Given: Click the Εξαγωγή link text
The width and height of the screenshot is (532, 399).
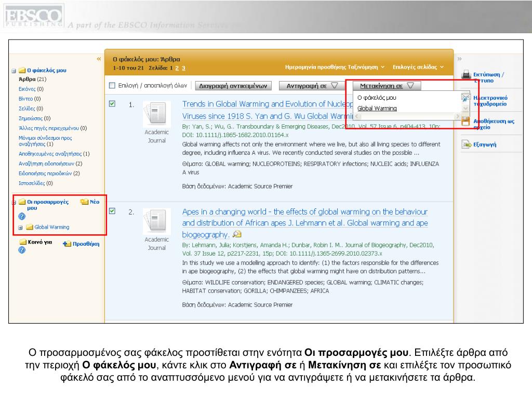Looking at the screenshot, I should (x=485, y=144).
